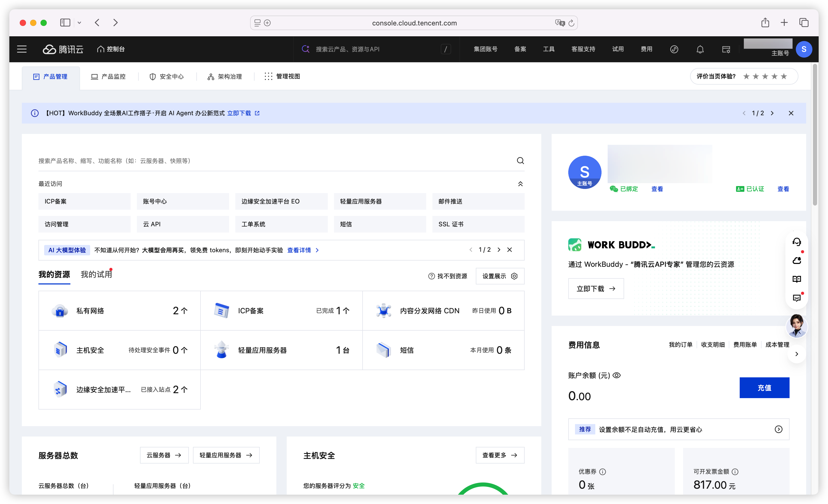
Task: Click the notification bell icon
Action: 700,49
